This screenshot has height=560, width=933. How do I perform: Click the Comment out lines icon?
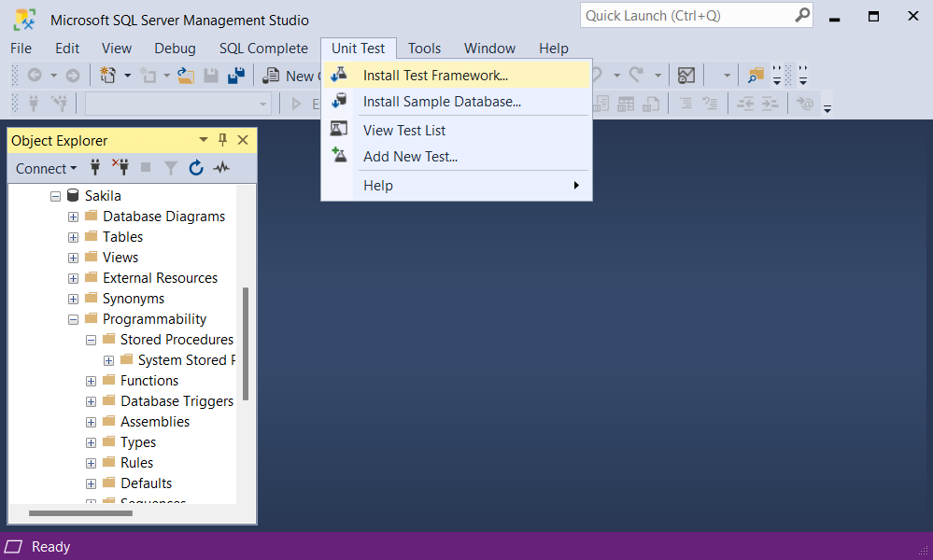[686, 104]
